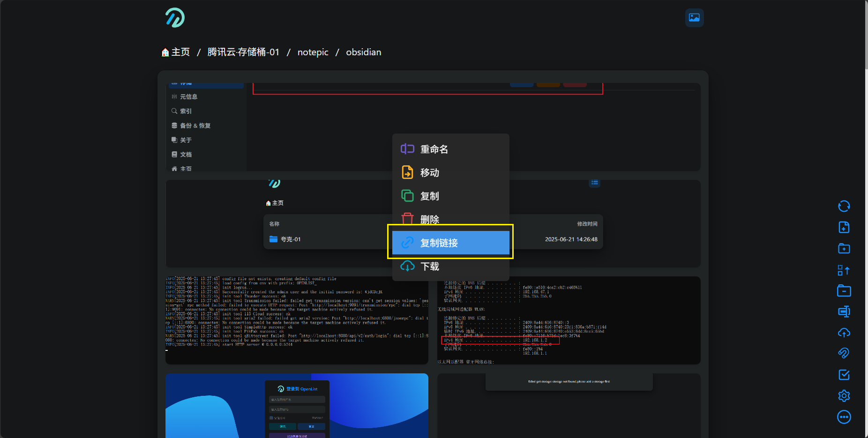Click the new file icon
Screen dimensions: 868x438
point(844,227)
